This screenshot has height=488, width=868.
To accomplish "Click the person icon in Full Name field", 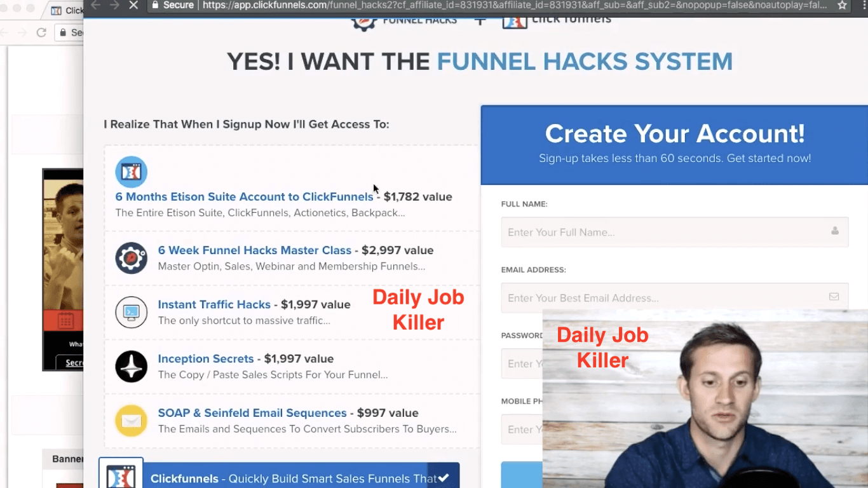I will pyautogui.click(x=835, y=231).
